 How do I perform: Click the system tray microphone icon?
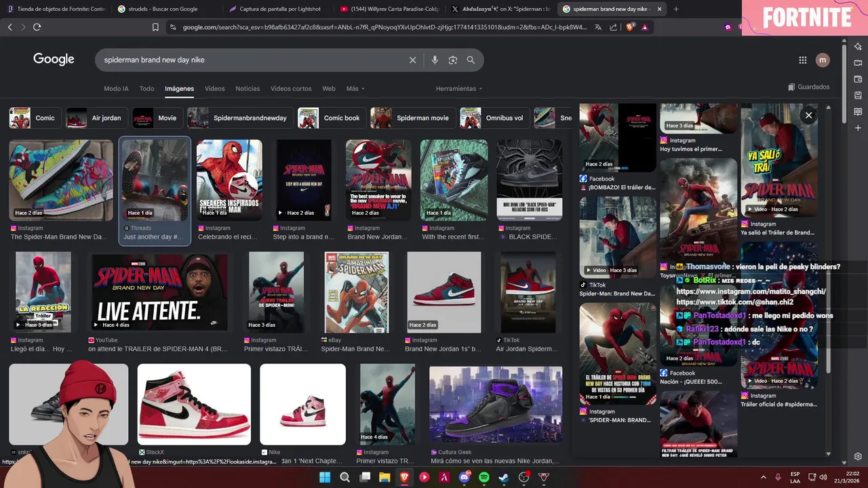tap(778, 477)
